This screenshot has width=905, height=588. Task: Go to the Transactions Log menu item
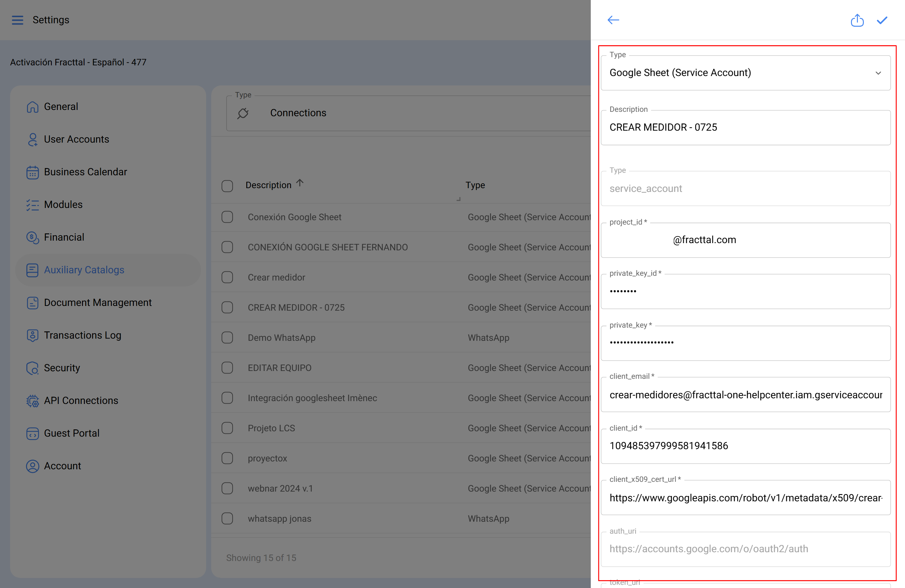82,335
